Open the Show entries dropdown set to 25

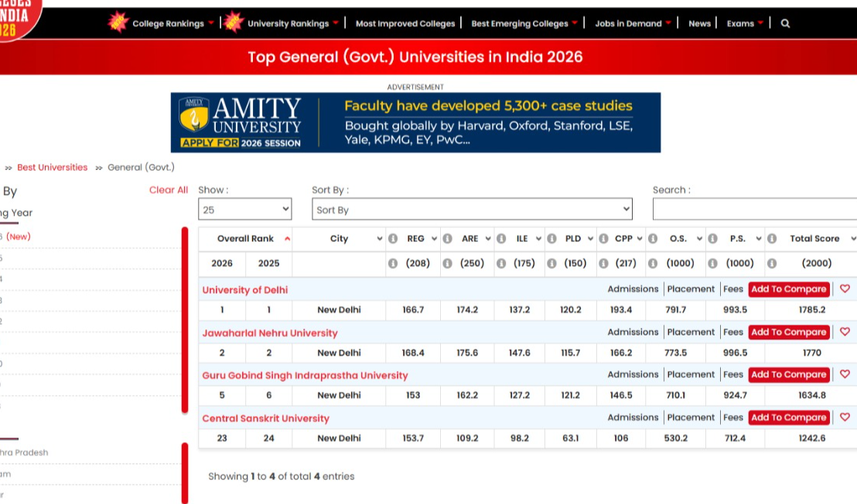(x=245, y=209)
